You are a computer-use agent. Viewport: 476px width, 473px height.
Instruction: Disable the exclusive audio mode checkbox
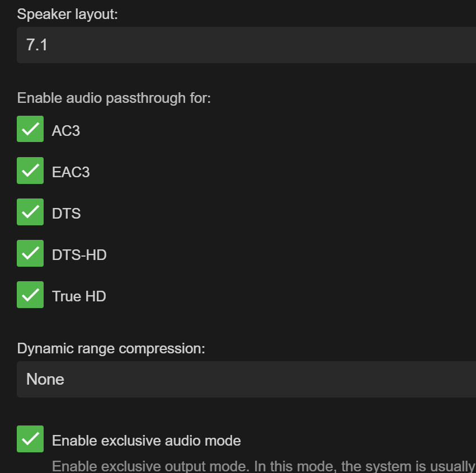coord(30,439)
